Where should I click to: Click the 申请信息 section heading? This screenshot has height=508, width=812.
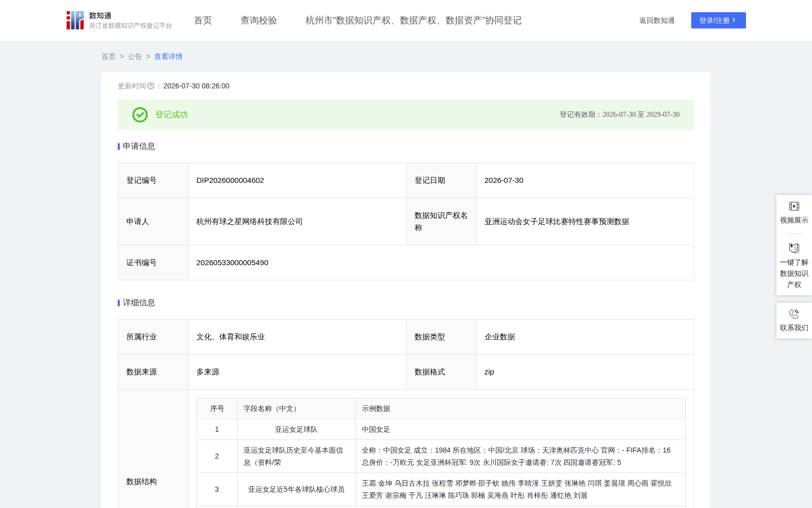[139, 146]
